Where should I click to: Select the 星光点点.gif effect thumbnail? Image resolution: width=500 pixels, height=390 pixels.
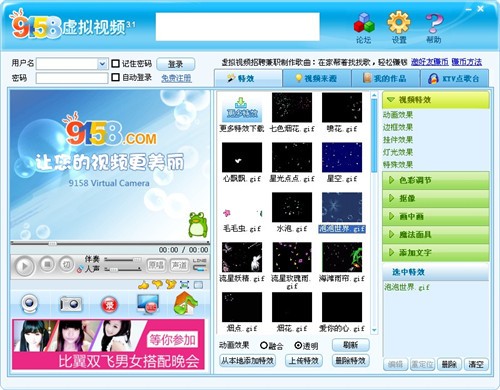pyautogui.click(x=292, y=157)
